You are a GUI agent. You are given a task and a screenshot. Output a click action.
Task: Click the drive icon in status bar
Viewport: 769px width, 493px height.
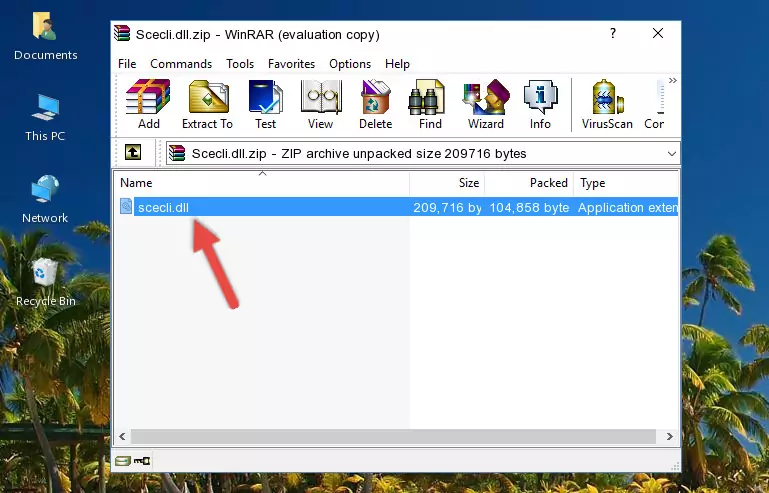click(x=123, y=461)
